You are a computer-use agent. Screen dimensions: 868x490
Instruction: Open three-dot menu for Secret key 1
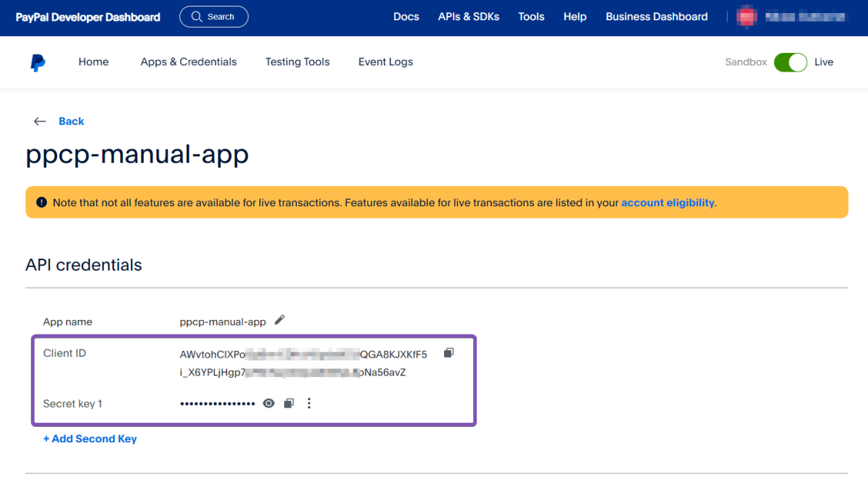pos(309,403)
